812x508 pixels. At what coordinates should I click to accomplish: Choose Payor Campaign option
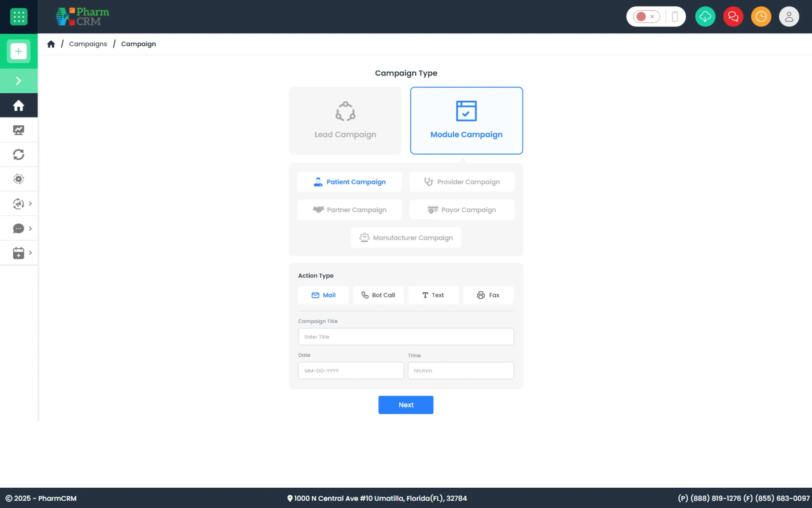462,210
